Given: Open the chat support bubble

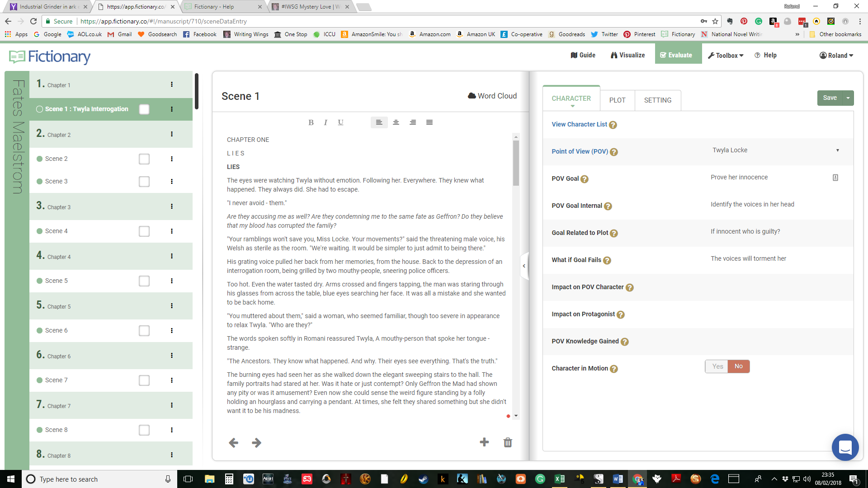Looking at the screenshot, I should point(845,447).
